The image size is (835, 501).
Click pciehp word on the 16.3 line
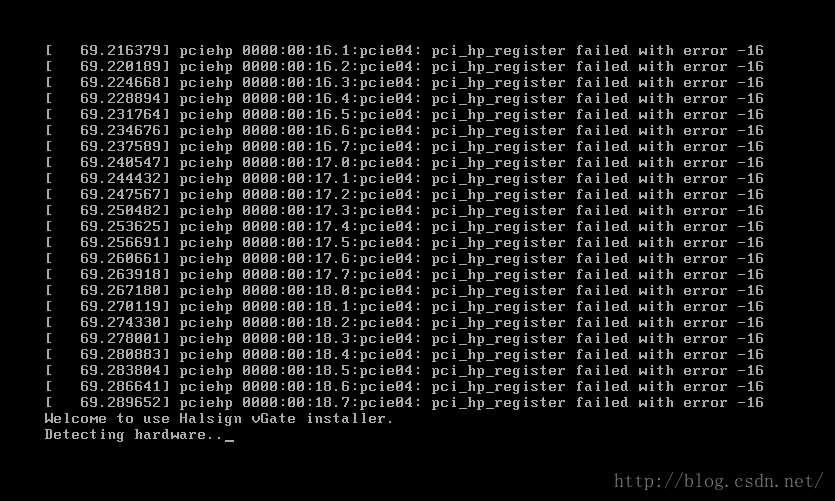[x=206, y=83]
